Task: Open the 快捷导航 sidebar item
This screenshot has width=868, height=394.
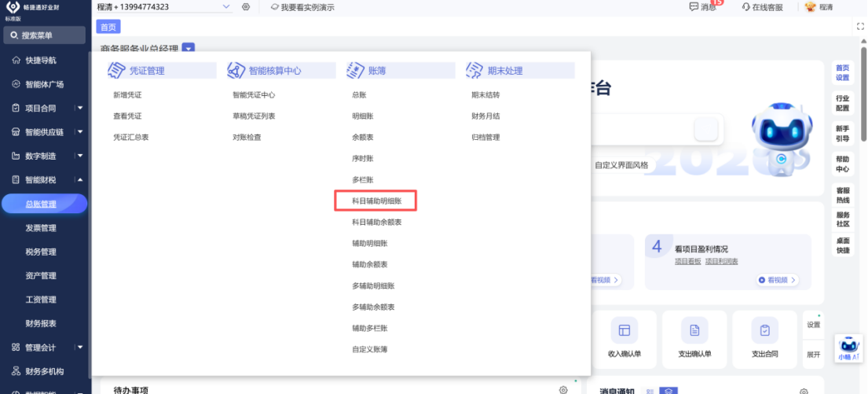Action: click(x=41, y=61)
